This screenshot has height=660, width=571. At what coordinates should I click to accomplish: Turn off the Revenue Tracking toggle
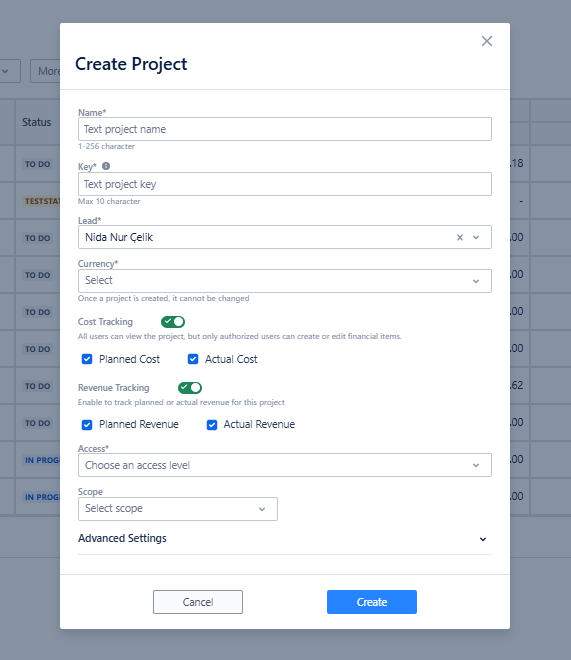(190, 388)
